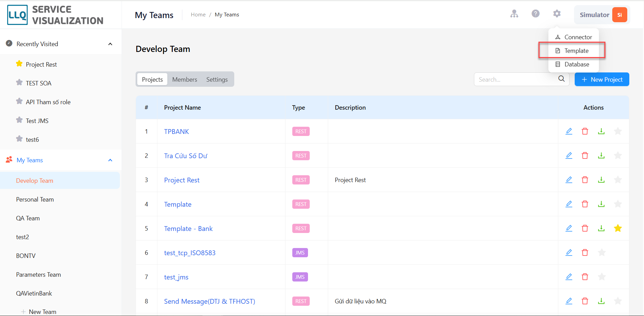The width and height of the screenshot is (644, 316).
Task: Collapse the My Teams section
Action: (x=110, y=160)
